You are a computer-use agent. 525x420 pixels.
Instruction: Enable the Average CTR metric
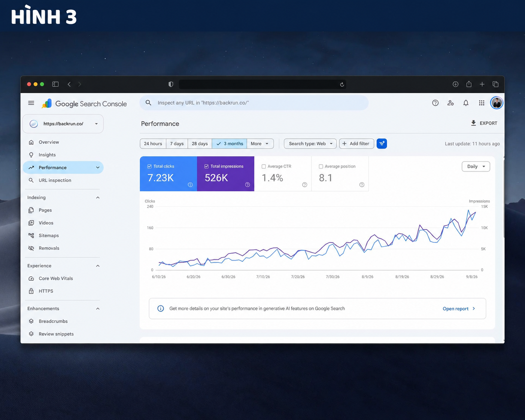click(264, 167)
